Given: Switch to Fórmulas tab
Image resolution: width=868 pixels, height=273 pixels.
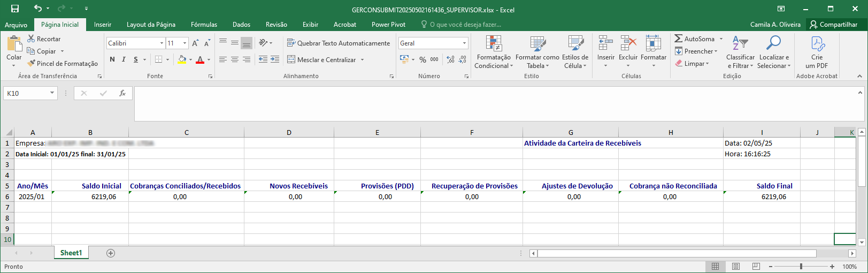Looking at the screenshot, I should pos(204,25).
